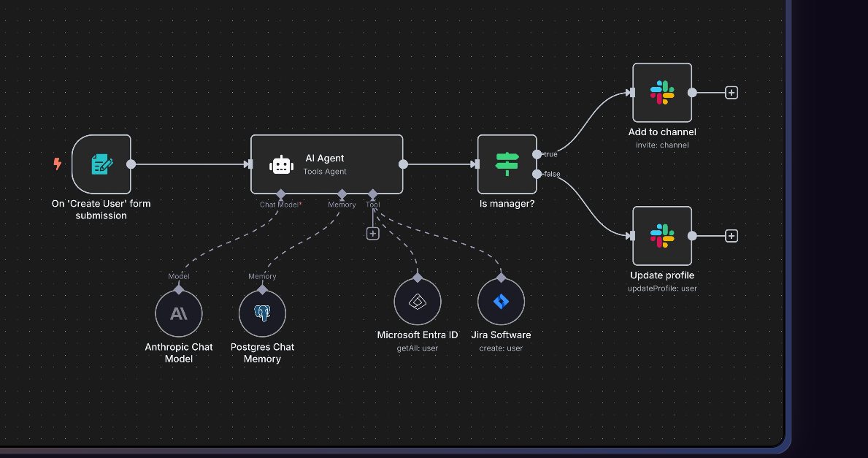
Task: Select the Postgres Chat Memory node
Action: click(262, 313)
